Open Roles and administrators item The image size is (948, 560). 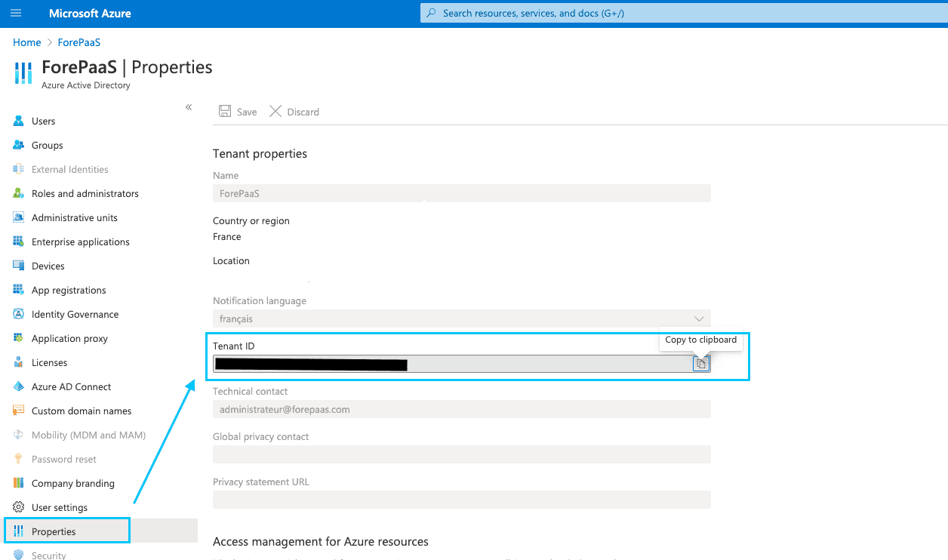pyautogui.click(x=85, y=193)
